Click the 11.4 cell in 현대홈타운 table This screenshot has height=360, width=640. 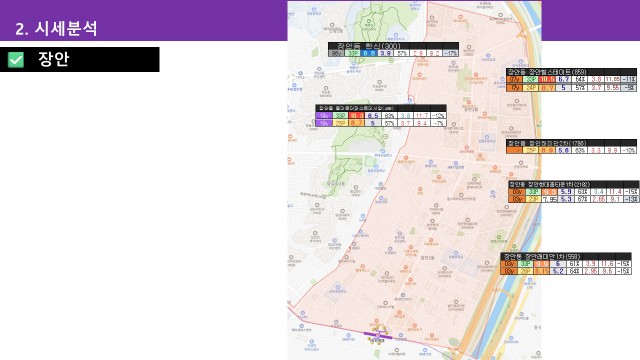(615, 192)
